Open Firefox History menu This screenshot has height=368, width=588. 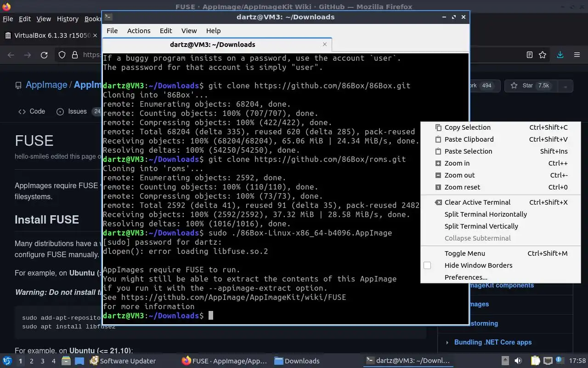(x=68, y=19)
